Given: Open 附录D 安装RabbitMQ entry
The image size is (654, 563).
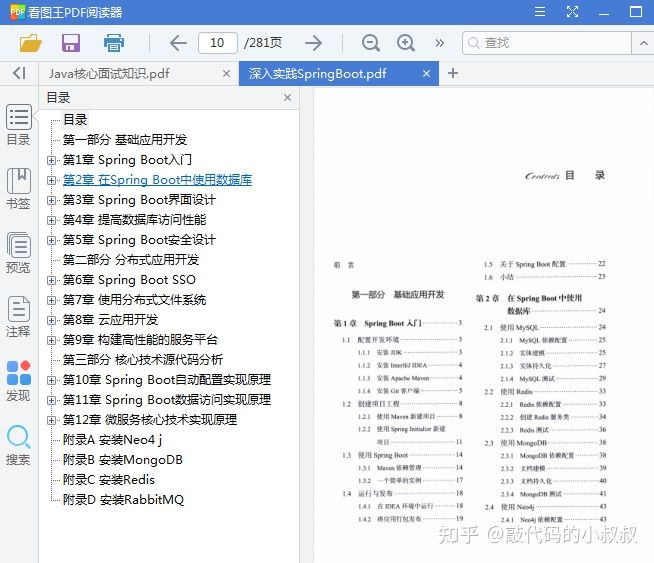Looking at the screenshot, I should [x=123, y=500].
